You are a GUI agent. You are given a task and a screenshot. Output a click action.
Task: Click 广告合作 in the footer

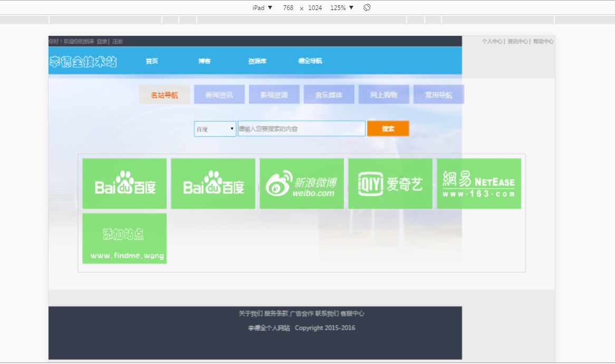(302, 313)
